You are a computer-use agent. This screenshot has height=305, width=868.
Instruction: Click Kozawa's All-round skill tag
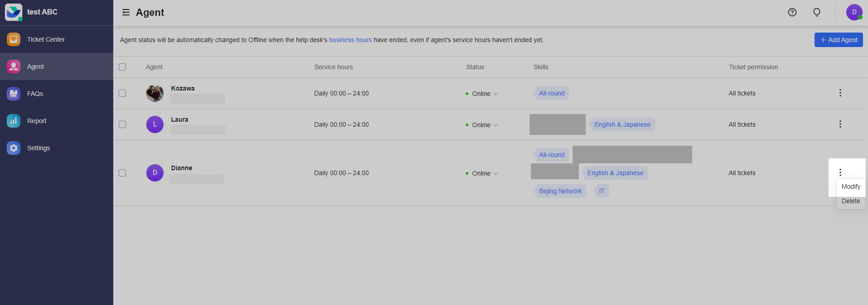[x=551, y=93]
